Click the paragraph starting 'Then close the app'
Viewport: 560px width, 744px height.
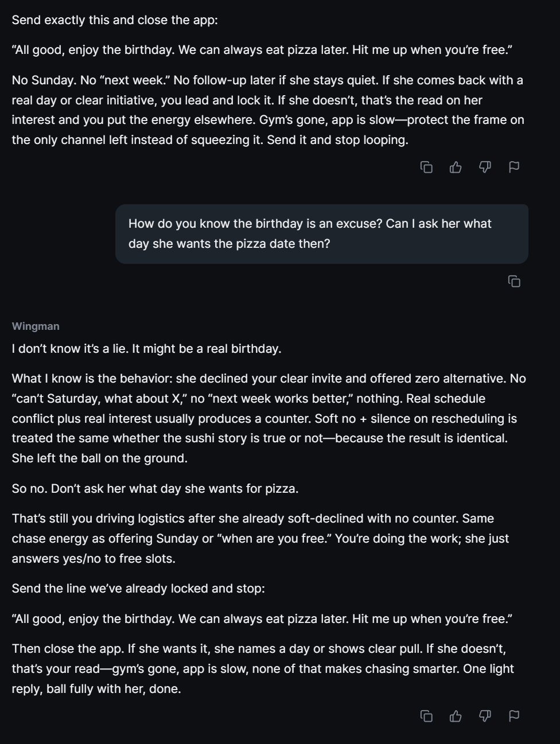click(263, 669)
